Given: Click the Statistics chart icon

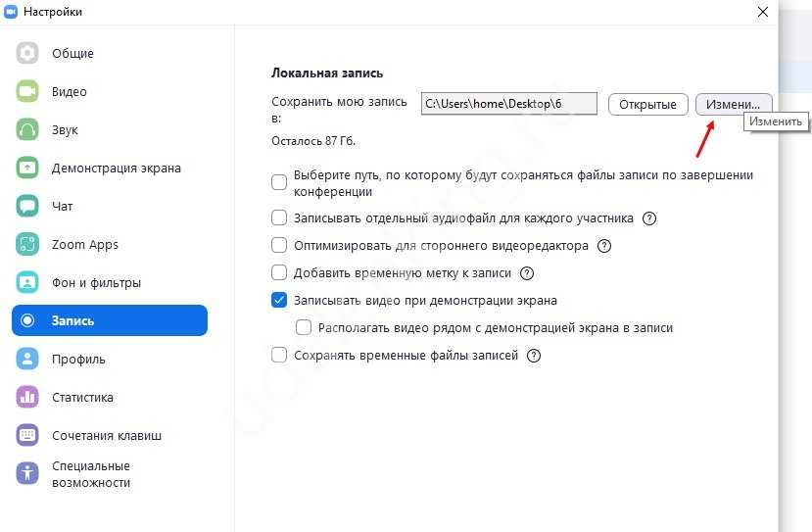Looking at the screenshot, I should [27, 397].
